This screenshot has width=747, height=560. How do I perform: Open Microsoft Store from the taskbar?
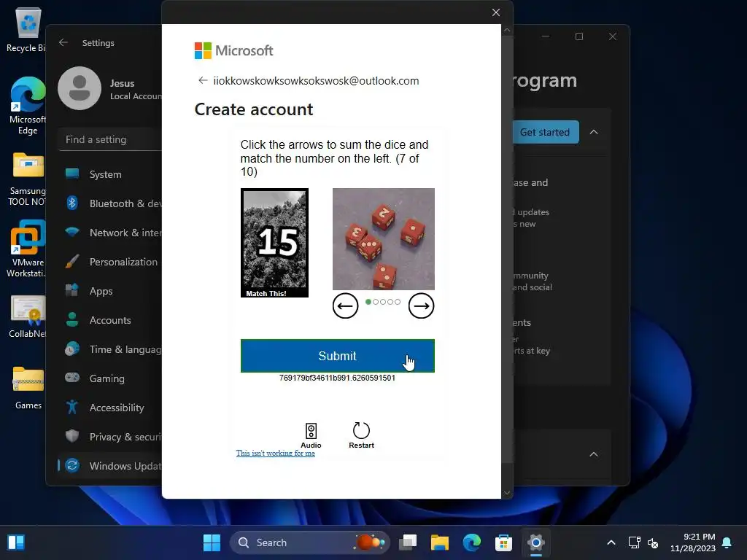tap(503, 542)
